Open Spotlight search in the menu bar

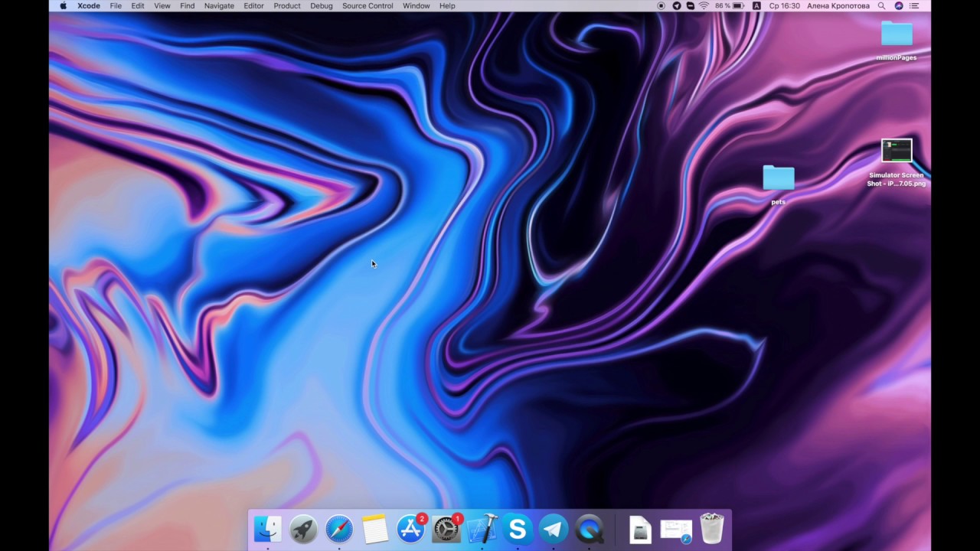(882, 6)
